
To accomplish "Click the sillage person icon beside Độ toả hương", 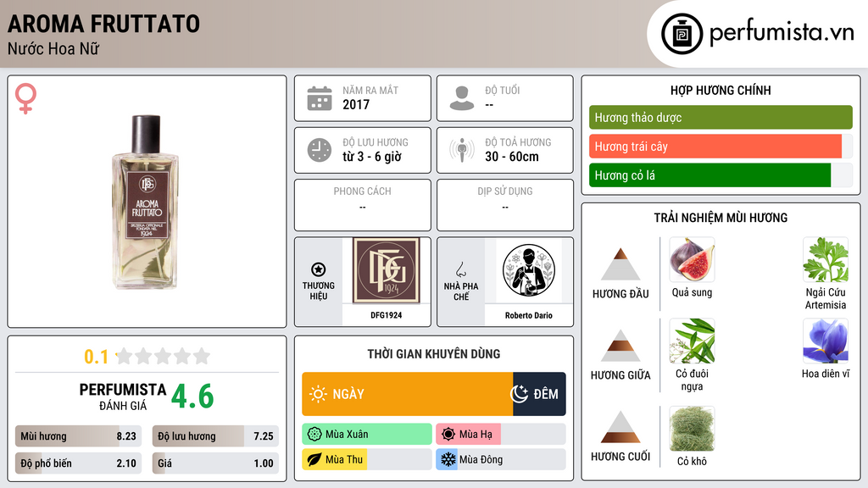I will tap(462, 150).
